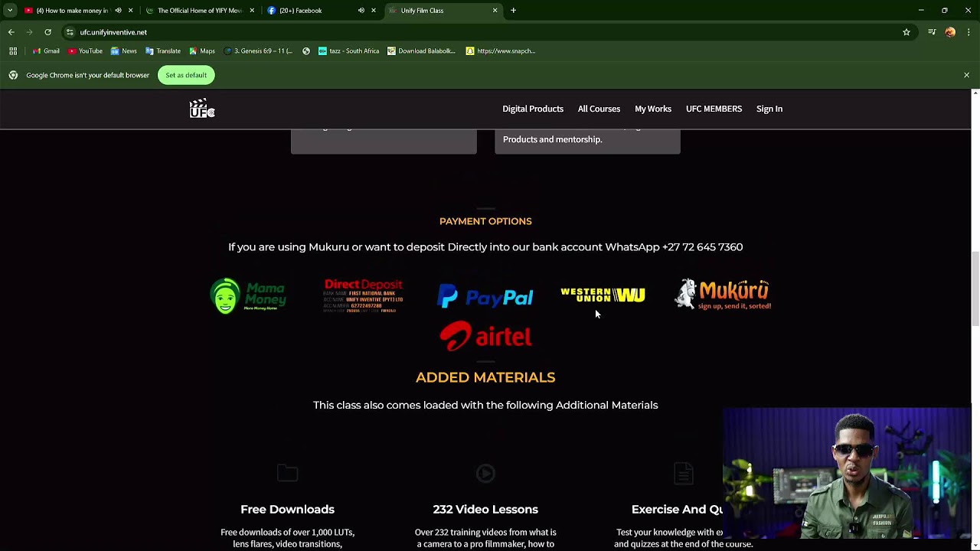Click the Direct Deposit bank details image
980x551 pixels.
[x=364, y=296]
